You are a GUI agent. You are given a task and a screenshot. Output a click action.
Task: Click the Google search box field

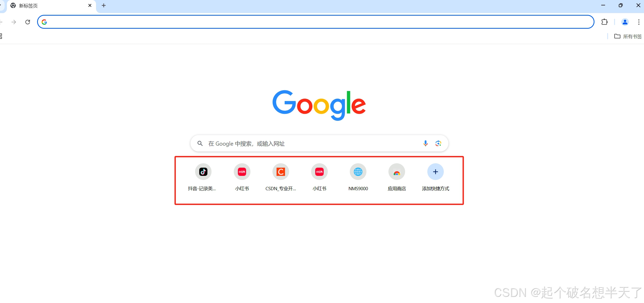tap(319, 143)
